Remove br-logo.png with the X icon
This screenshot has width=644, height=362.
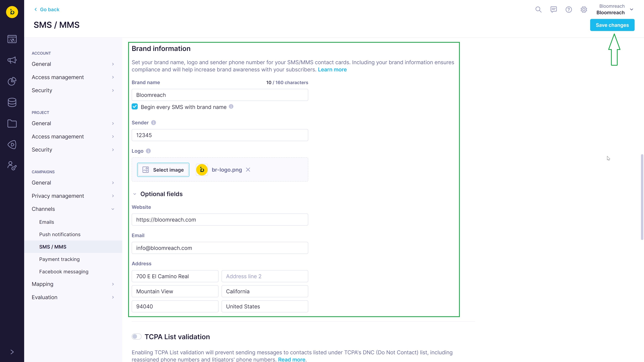click(x=248, y=170)
